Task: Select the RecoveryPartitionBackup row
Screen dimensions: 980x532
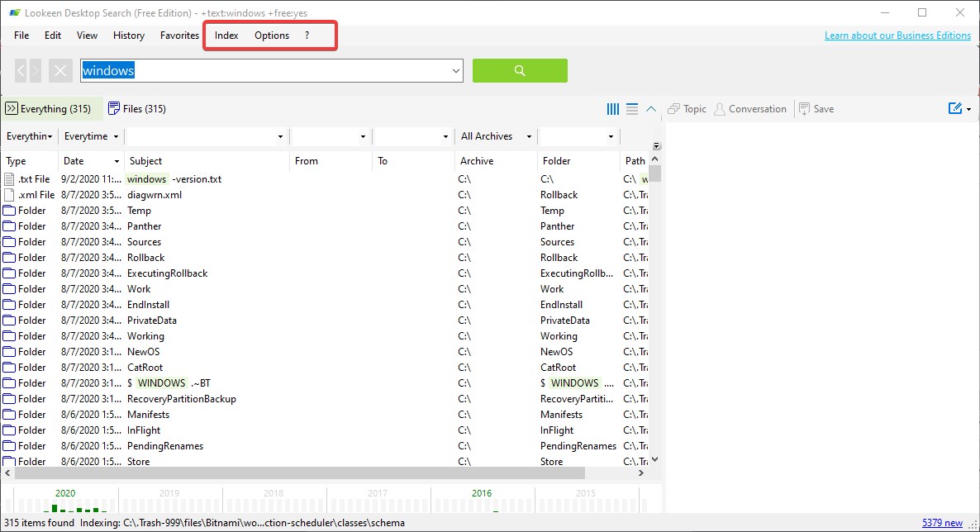Action: 325,399
